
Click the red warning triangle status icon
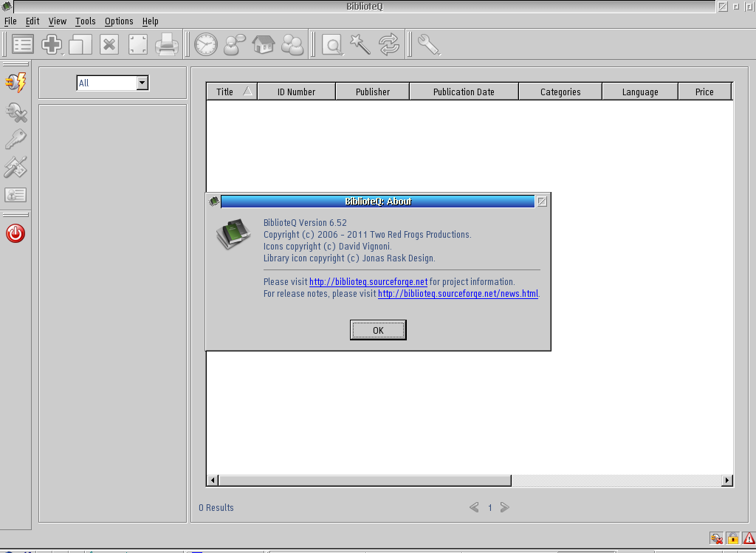749,538
